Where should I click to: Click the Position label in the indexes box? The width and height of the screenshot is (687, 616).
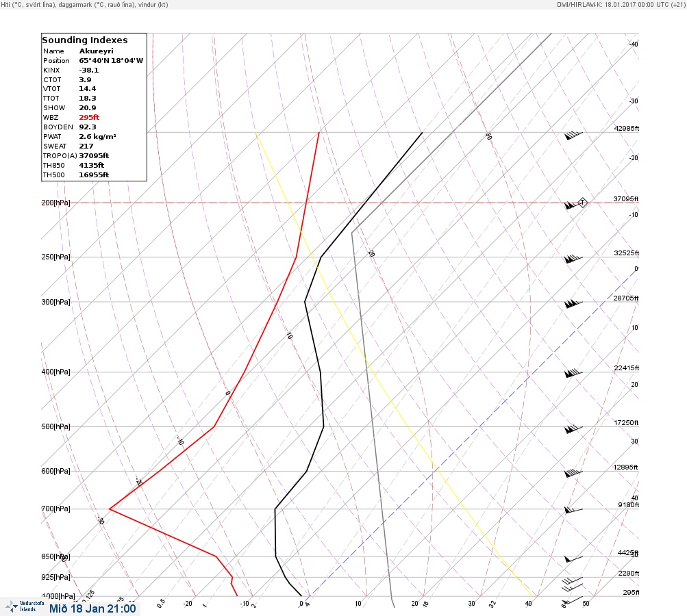56,60
